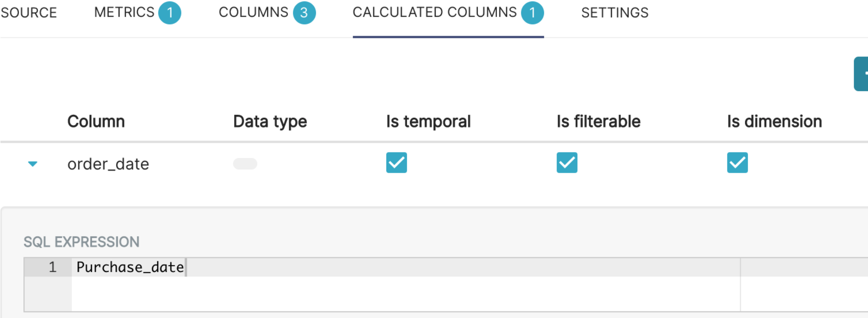868x318 pixels.
Task: Click the COLUMNS count badge showing 3
Action: 304,13
